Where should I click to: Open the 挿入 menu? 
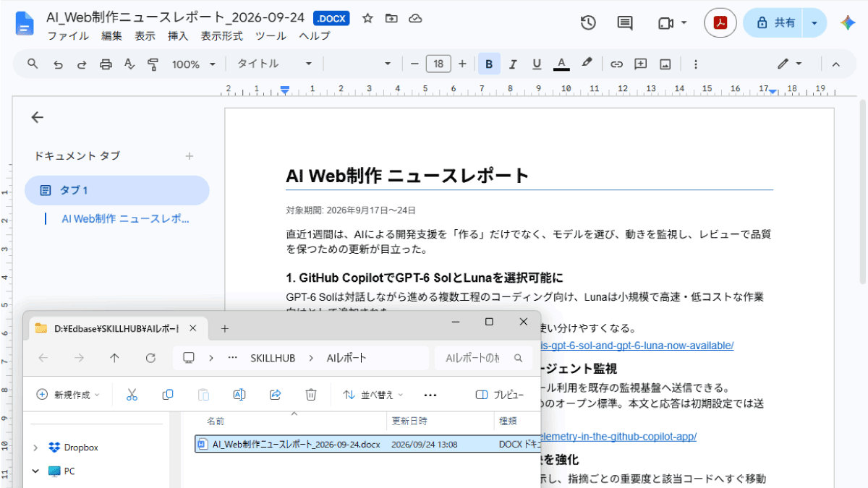pyautogui.click(x=178, y=36)
